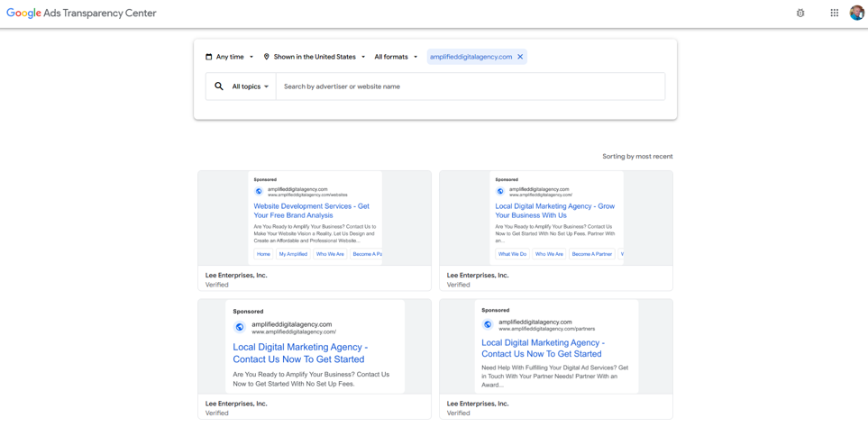Click the amplifieddigitalagency.com filter chip label
Image resolution: width=868 pixels, height=445 pixels.
click(x=471, y=57)
